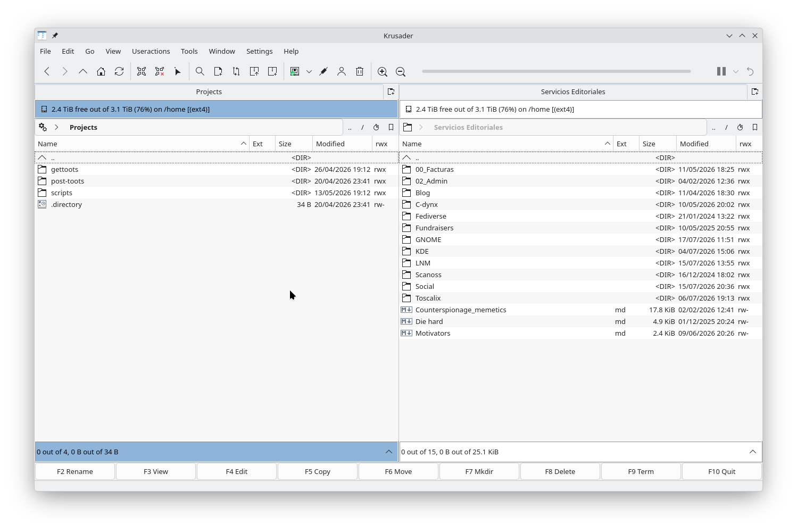Open the Go menu

pyautogui.click(x=90, y=51)
